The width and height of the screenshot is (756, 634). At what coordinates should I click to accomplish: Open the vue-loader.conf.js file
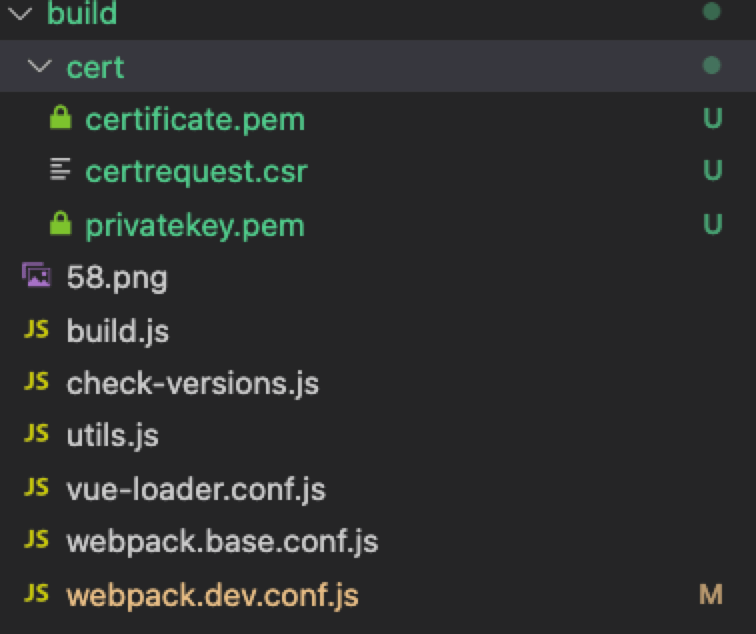(x=196, y=490)
